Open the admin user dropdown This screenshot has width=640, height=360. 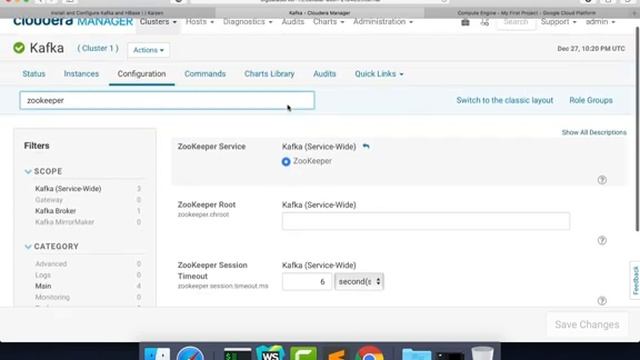(x=600, y=22)
